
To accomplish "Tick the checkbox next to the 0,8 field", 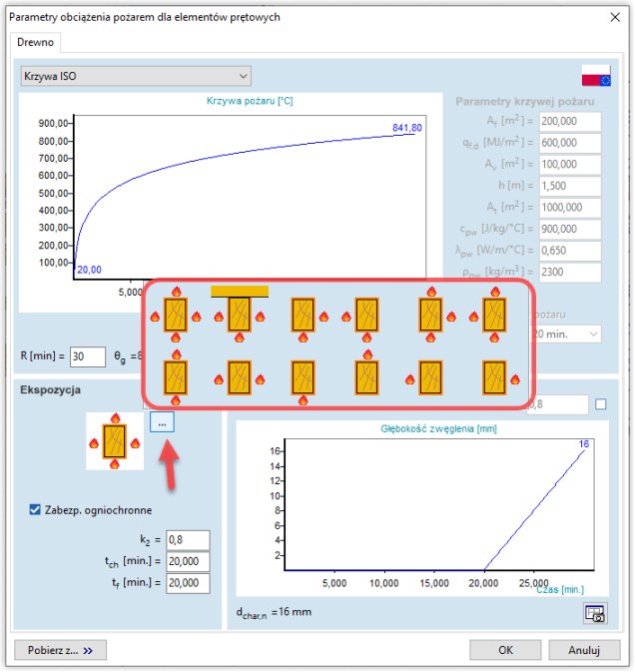I will point(600,404).
